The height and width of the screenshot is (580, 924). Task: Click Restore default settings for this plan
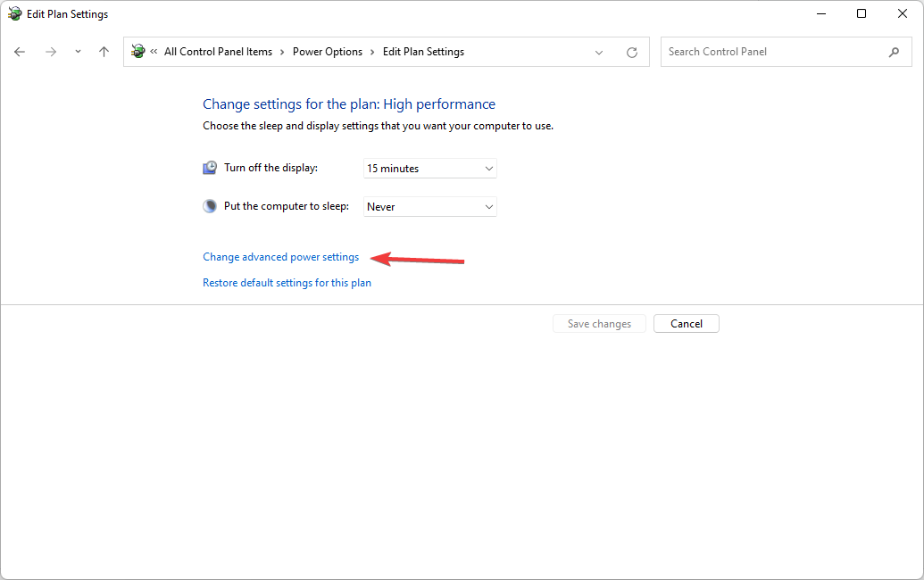287,283
